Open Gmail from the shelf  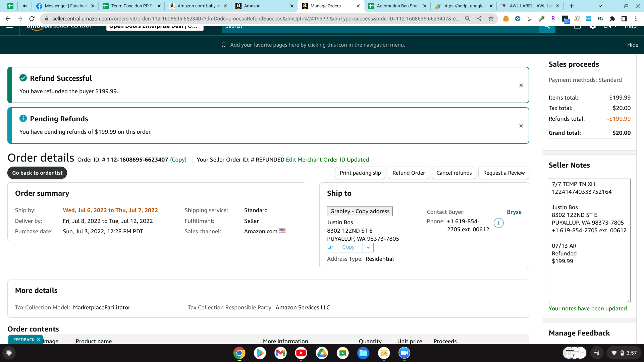280,353
